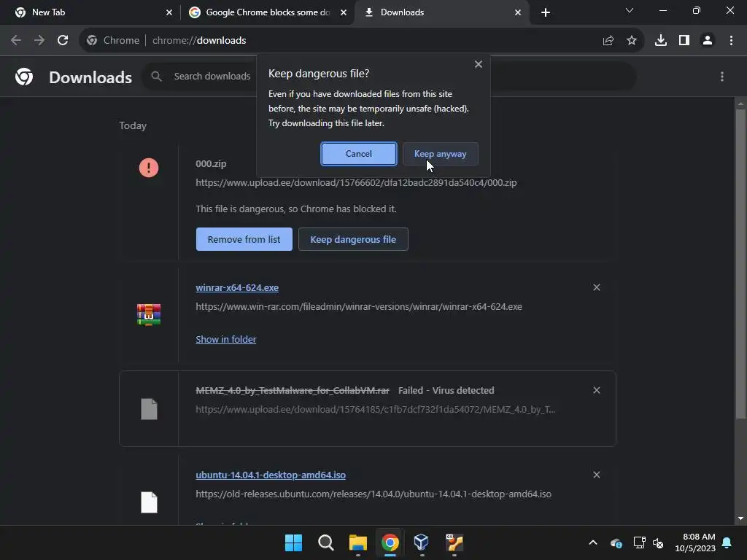The width and height of the screenshot is (747, 560).
Task: Open the profile avatar menu
Action: coord(708,41)
